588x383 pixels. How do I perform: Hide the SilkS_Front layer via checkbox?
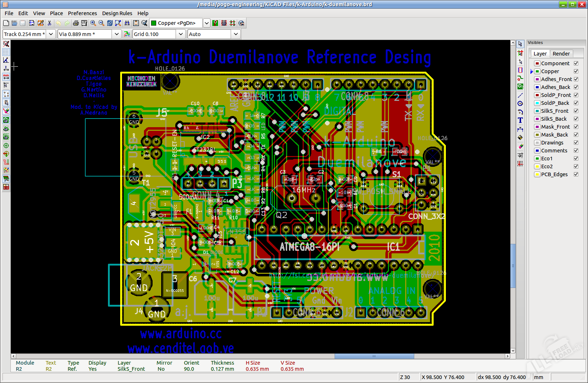pyautogui.click(x=576, y=111)
